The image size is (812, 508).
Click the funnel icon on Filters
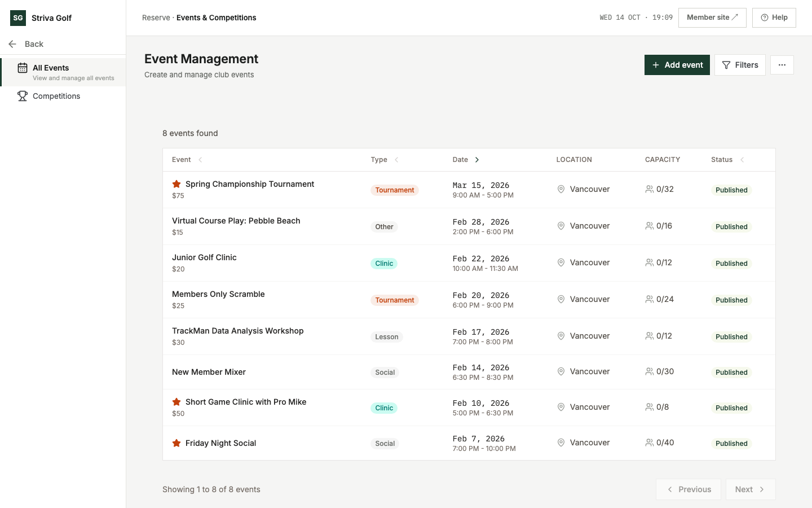click(x=726, y=65)
